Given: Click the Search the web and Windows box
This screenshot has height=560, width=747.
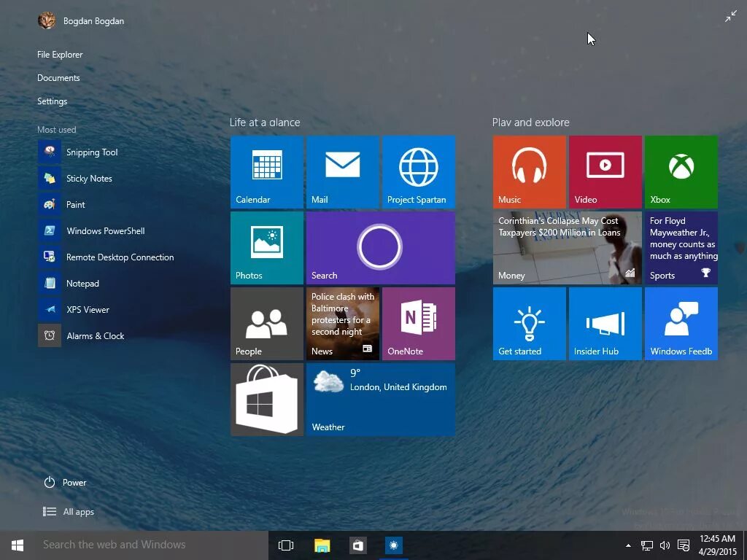Looking at the screenshot, I should click(x=152, y=545).
